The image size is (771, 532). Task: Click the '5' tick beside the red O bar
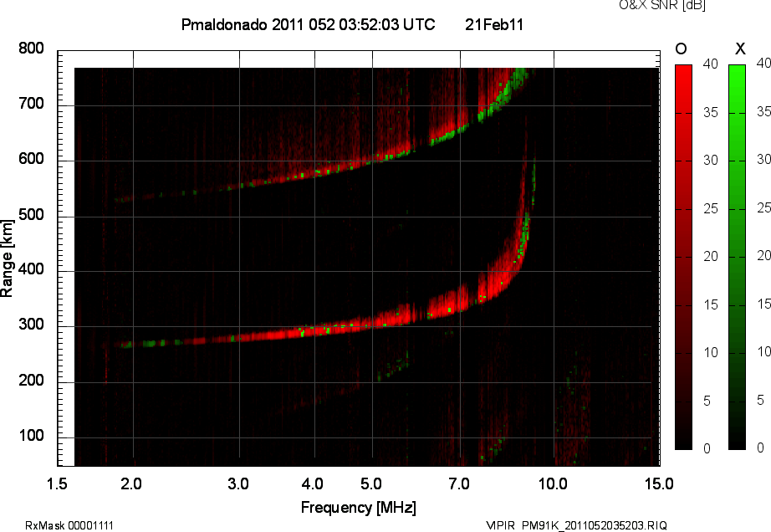coord(707,402)
